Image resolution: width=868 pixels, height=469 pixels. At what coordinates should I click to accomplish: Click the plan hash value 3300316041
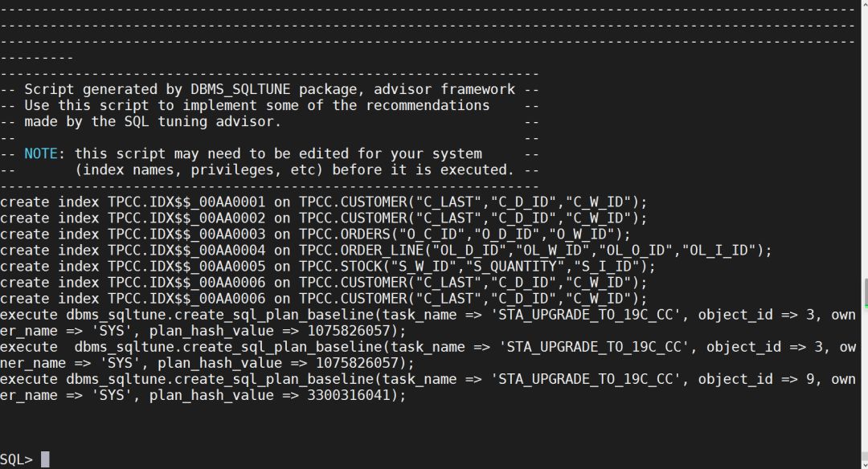pos(349,395)
